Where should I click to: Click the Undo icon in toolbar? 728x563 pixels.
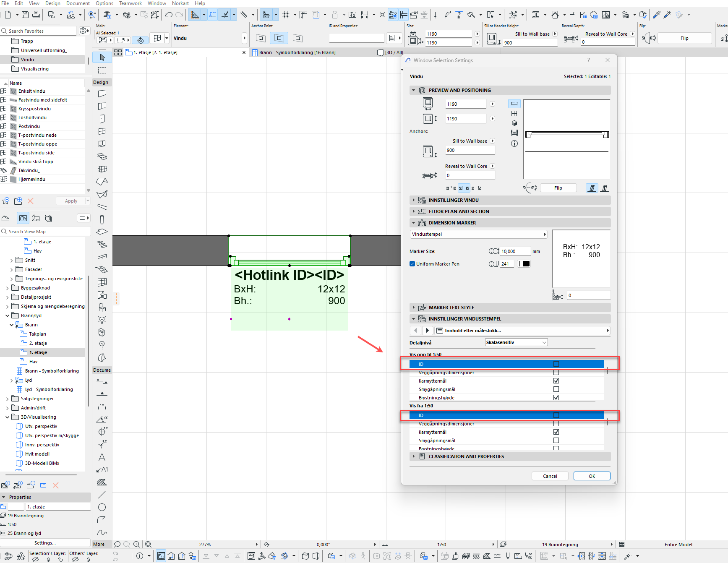(x=169, y=15)
